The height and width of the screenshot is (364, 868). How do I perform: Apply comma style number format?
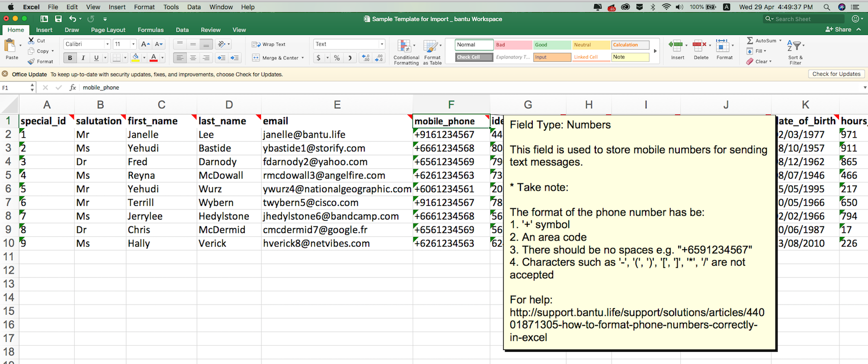[350, 58]
